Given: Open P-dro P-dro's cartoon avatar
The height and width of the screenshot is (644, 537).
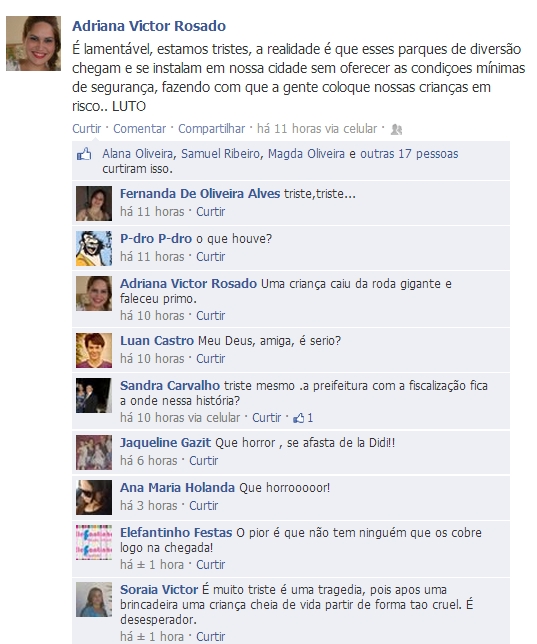Looking at the screenshot, I should coord(94,248).
